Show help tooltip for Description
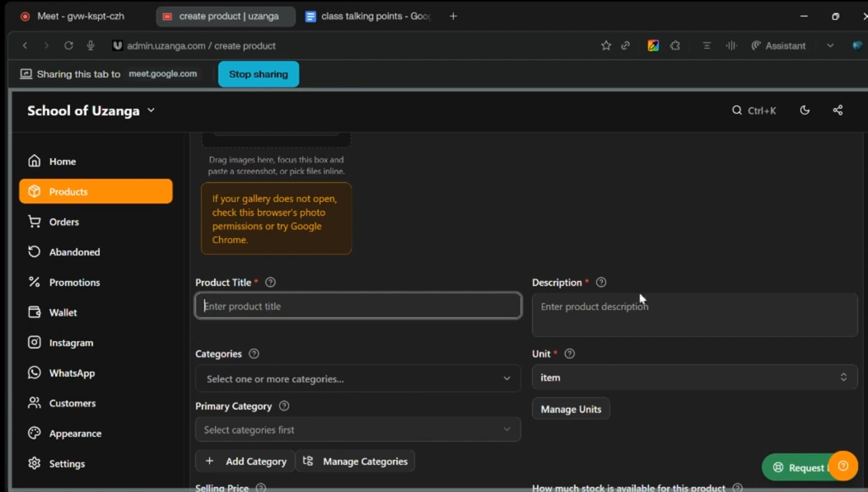 pos(601,283)
